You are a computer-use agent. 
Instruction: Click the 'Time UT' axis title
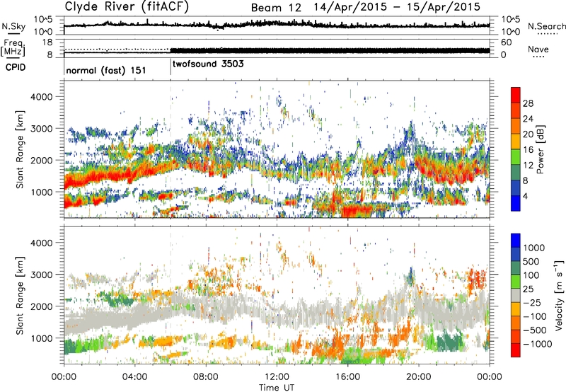[277, 388]
